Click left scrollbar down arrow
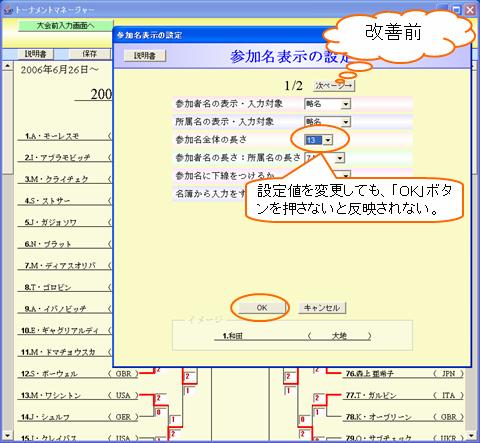 point(7,435)
